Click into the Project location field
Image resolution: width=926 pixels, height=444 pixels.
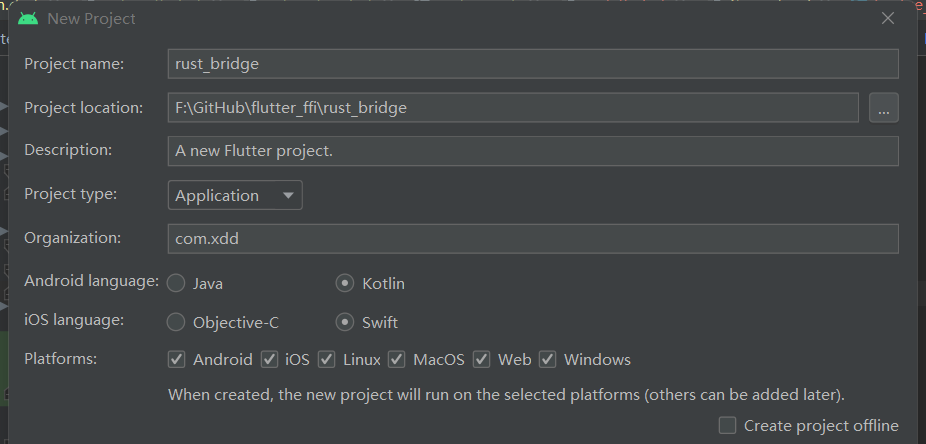tap(513, 107)
